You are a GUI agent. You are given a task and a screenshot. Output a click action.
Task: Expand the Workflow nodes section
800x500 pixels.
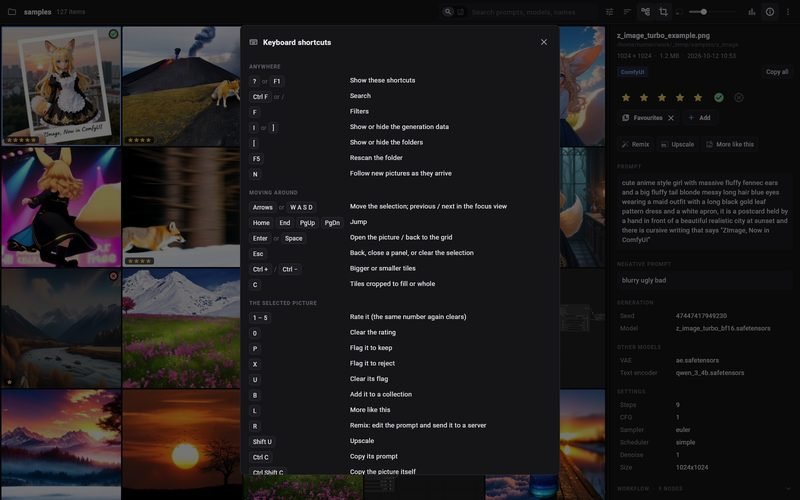(x=703, y=489)
